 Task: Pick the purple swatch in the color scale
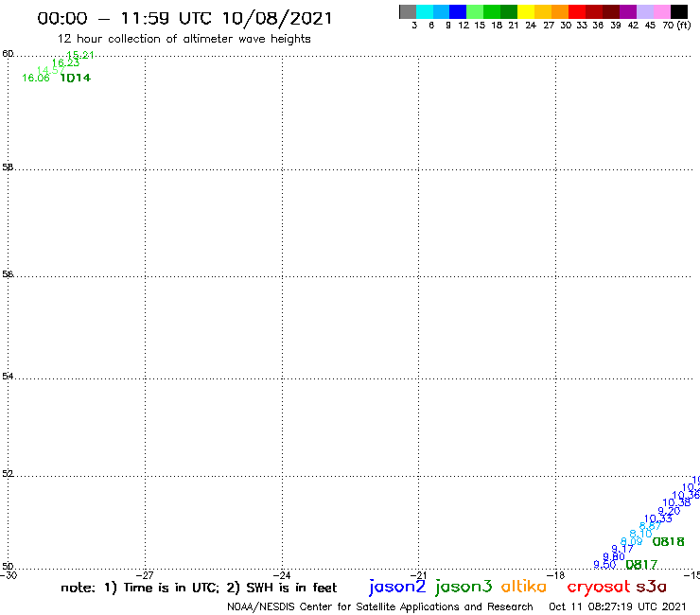coord(628,11)
